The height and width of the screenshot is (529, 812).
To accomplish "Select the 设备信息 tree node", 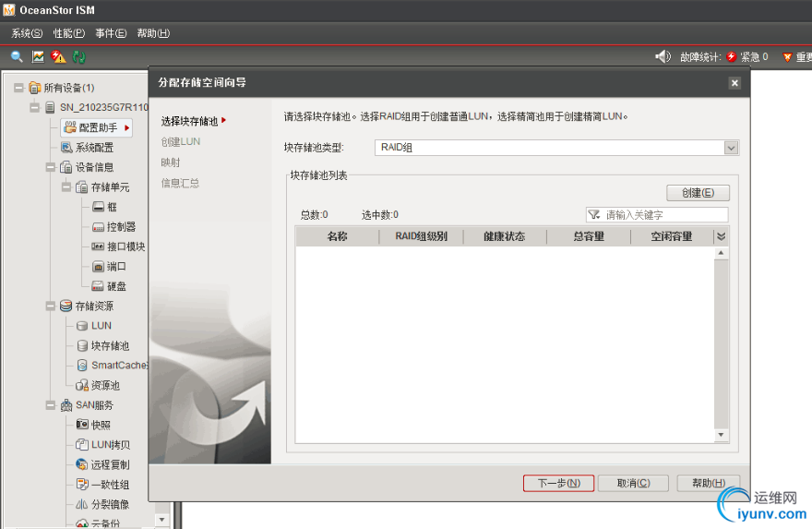I will (x=87, y=167).
